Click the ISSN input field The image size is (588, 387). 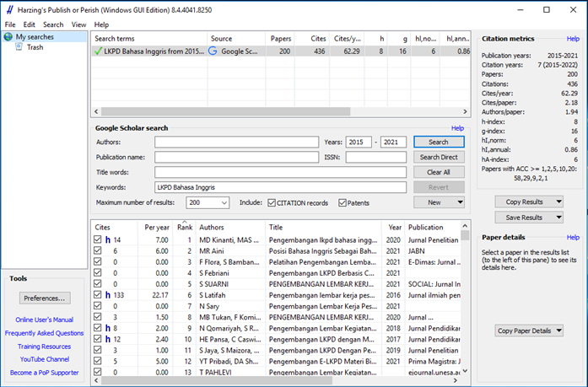point(376,157)
